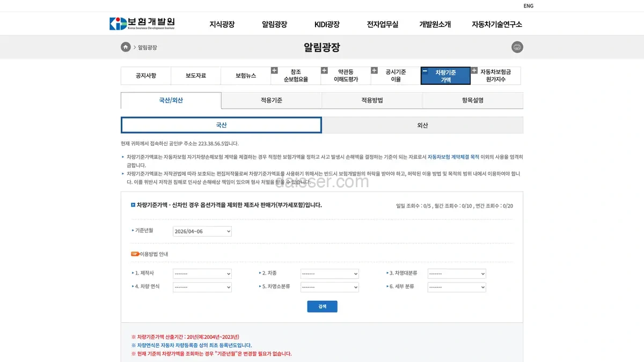Select the 국산/외산 tab
This screenshot has height=362, width=644.
171,100
